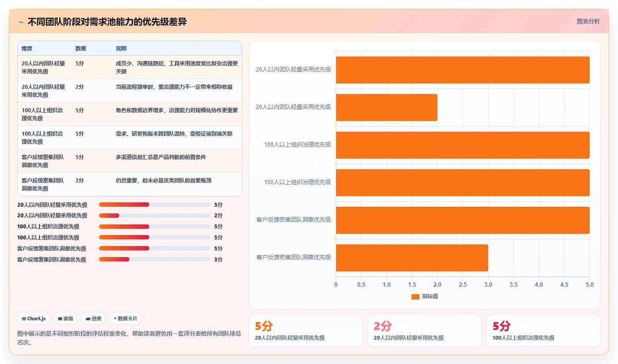Open the red 5分 card for 100人以上组织治理优先级

coord(543,330)
